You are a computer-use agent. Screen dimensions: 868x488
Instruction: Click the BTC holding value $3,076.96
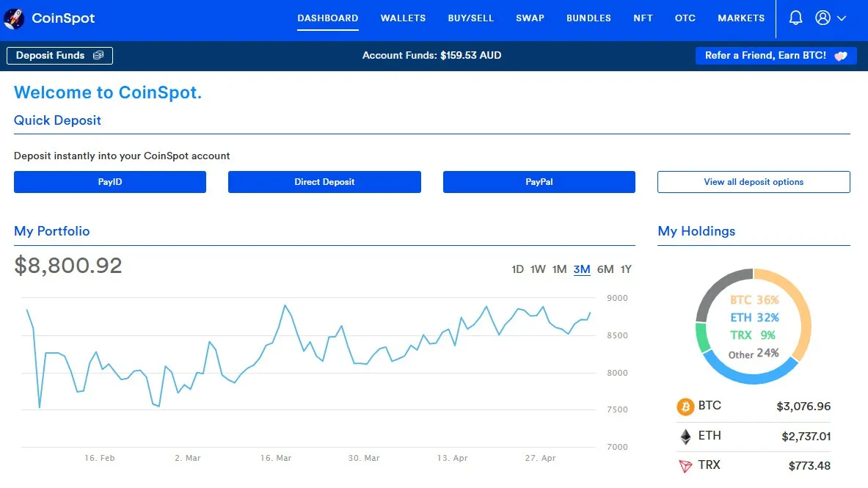tap(803, 407)
